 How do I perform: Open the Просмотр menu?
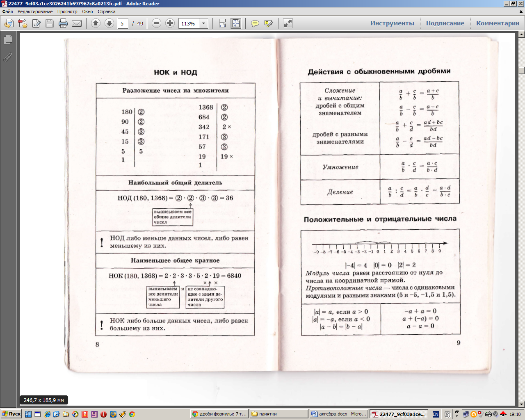coord(67,11)
